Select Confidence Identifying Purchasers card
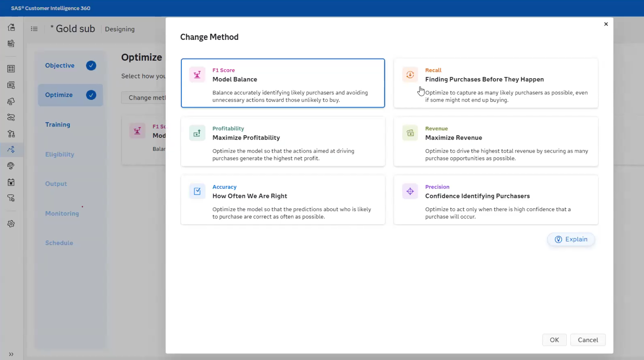 [496, 200]
